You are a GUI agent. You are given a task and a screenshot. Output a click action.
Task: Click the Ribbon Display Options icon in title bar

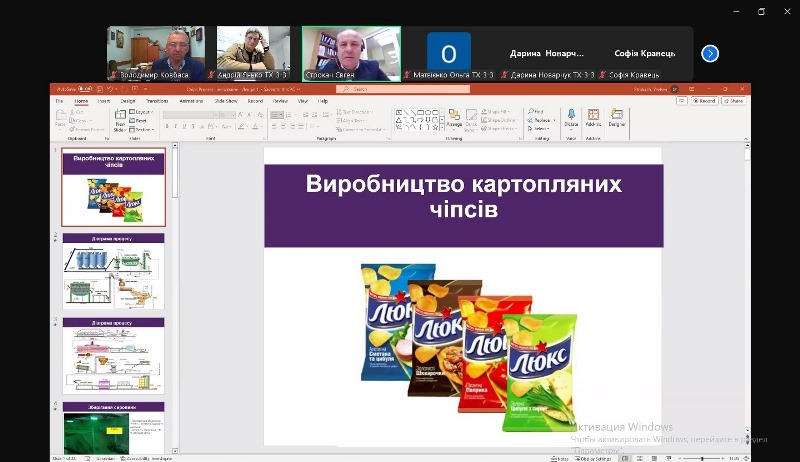(x=692, y=89)
